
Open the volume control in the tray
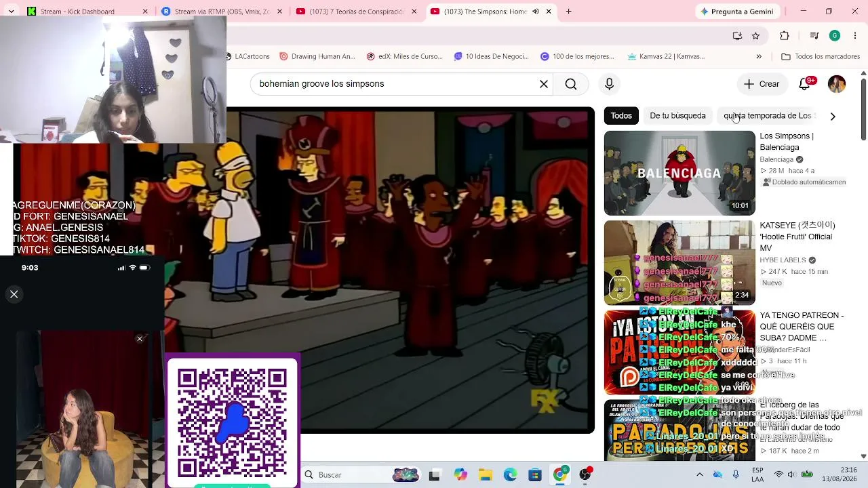point(792,474)
